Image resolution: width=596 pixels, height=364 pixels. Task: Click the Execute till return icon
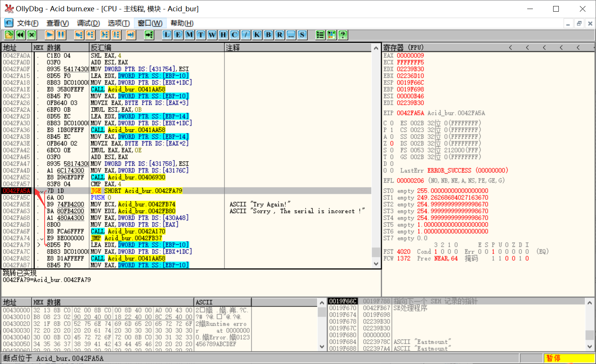[131, 35]
